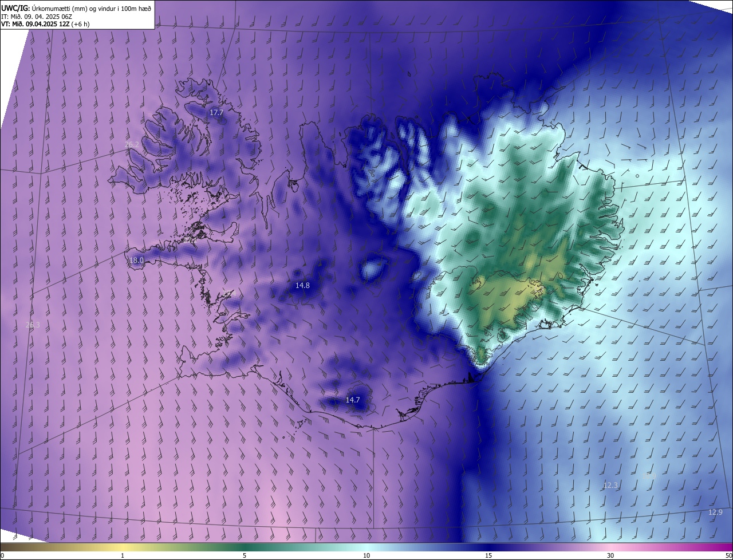Viewport: 733px width, 560px height.
Task: Click the faint 27.4 value label
Action: [x=229, y=293]
